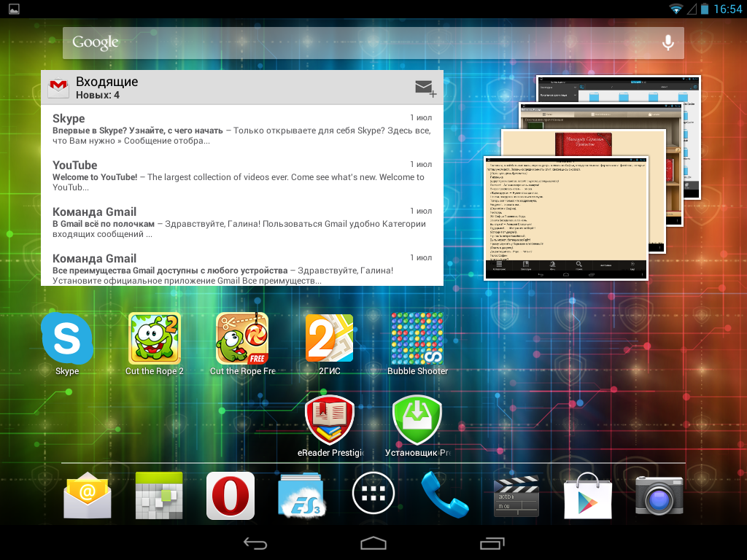The width and height of the screenshot is (747, 560).
Task: Open Bubble Shooter game
Action: 417,339
